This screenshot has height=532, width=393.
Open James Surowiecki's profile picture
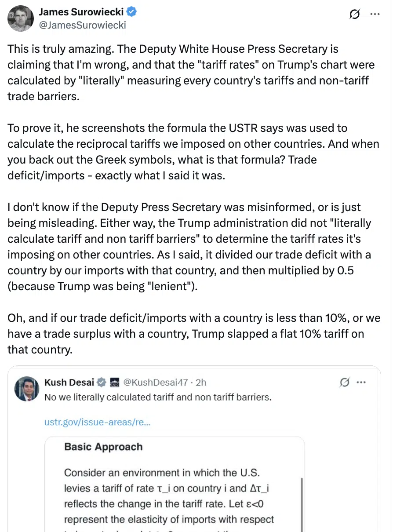21,18
